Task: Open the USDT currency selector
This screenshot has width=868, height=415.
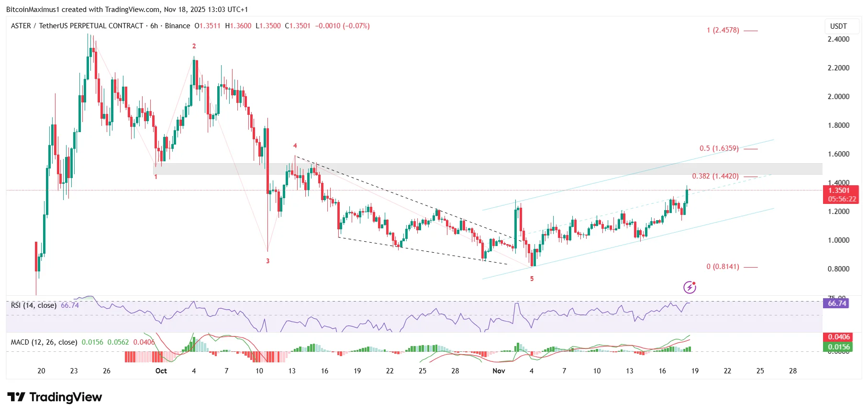Action: [x=838, y=26]
